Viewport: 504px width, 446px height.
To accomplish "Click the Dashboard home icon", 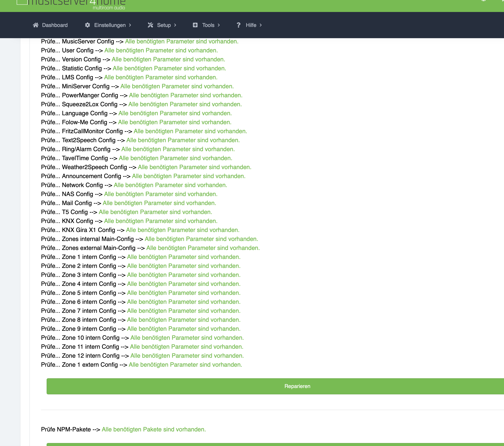I will pos(36,25).
